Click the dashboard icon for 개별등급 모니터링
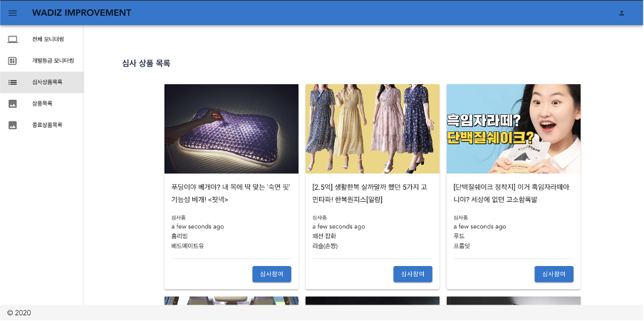Screen dimensions: 644x321 (x=13, y=61)
